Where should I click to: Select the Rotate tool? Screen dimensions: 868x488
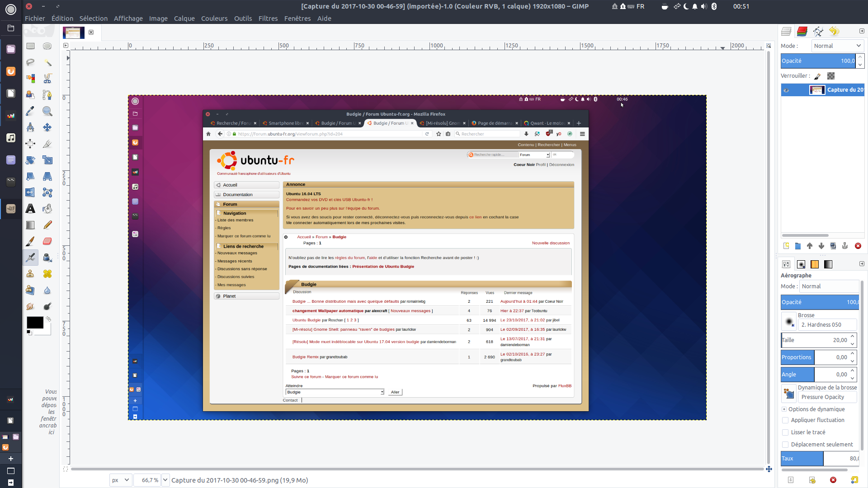[x=30, y=160]
